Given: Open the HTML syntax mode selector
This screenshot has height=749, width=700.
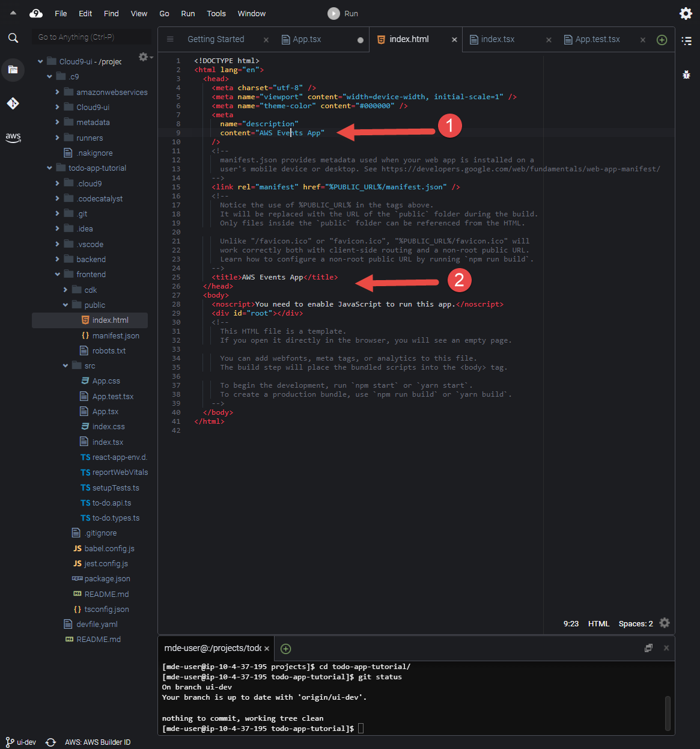Looking at the screenshot, I should point(598,623).
